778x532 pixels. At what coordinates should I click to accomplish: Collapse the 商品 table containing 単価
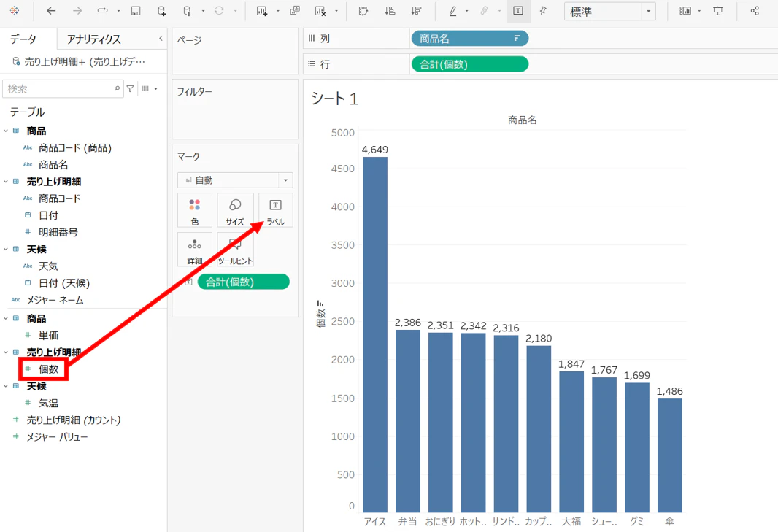coord(6,319)
